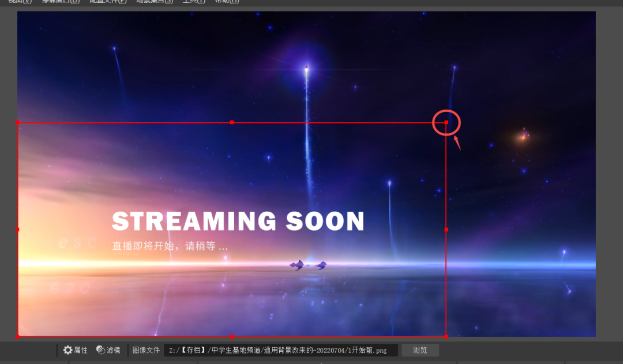623x364 pixels.
Task: Click the left-middle edge resize handle
Action: [x=18, y=230]
